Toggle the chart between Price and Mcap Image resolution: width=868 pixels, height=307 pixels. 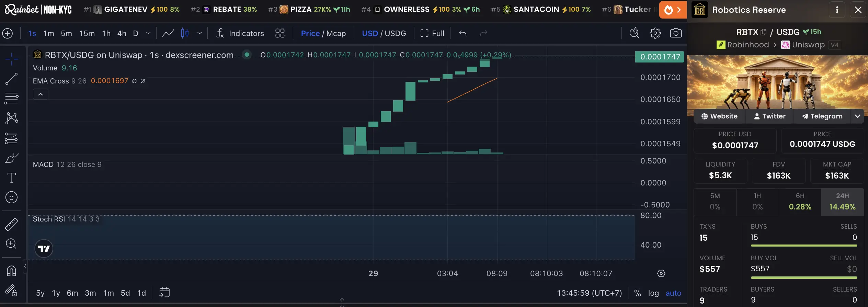pos(323,33)
